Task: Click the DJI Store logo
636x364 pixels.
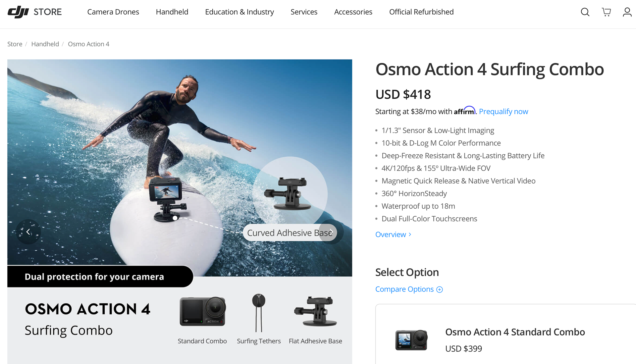Action: click(34, 12)
